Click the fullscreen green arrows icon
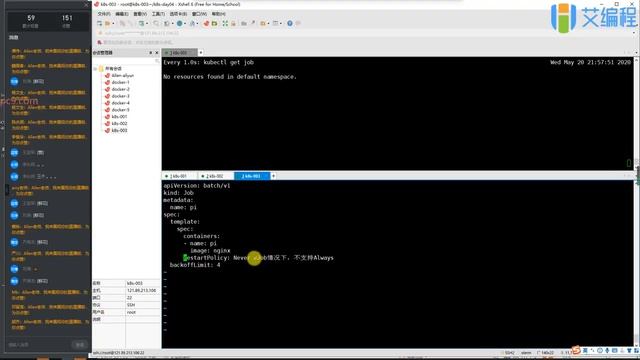This screenshot has height=360, width=640. pos(225,23)
